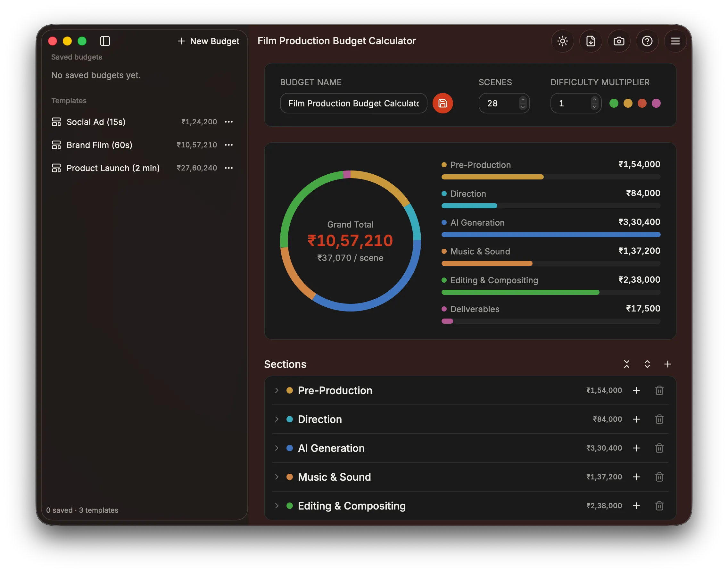Add a new section with the Sections plus icon
The height and width of the screenshot is (573, 728).
coord(668,364)
